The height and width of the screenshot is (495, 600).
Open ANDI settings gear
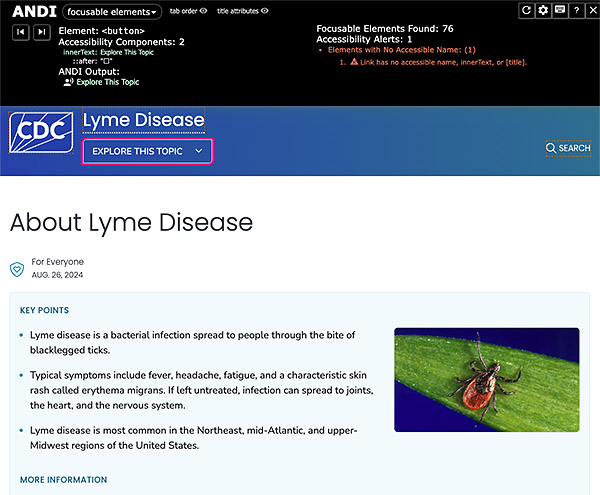(543, 10)
